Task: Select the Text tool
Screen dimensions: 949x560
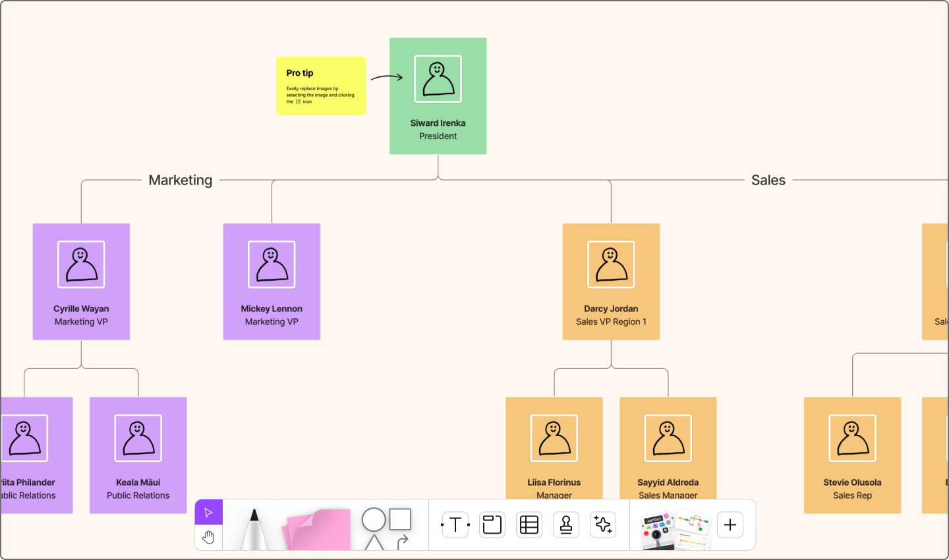Action: point(455,524)
